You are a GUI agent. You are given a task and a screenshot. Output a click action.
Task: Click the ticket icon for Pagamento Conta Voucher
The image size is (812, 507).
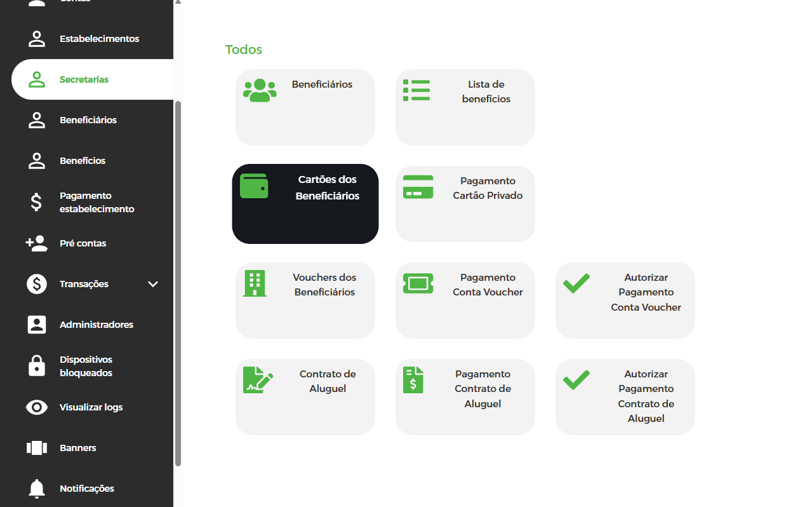point(418,283)
